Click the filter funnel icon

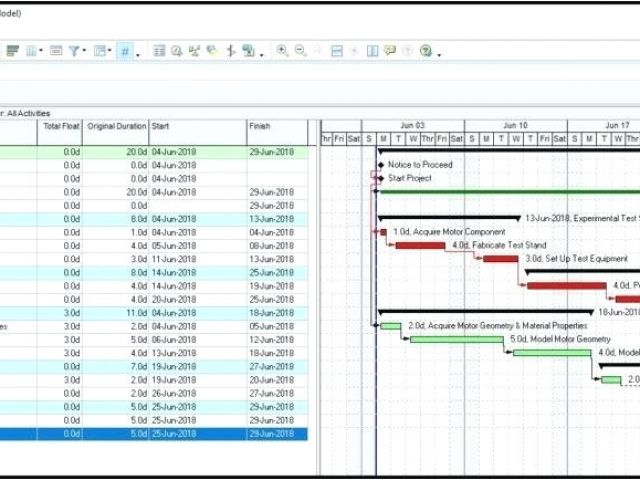click(x=75, y=51)
